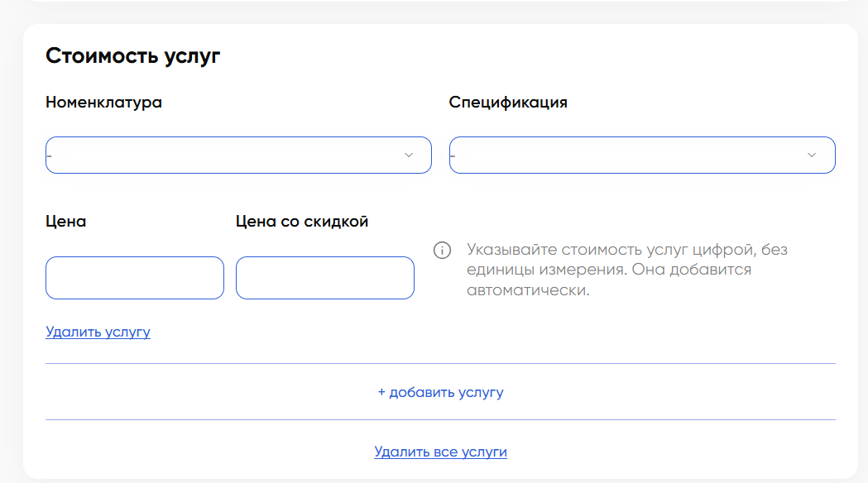The height and width of the screenshot is (483, 868).
Task: Click the Номенклатура field label
Action: [103, 103]
